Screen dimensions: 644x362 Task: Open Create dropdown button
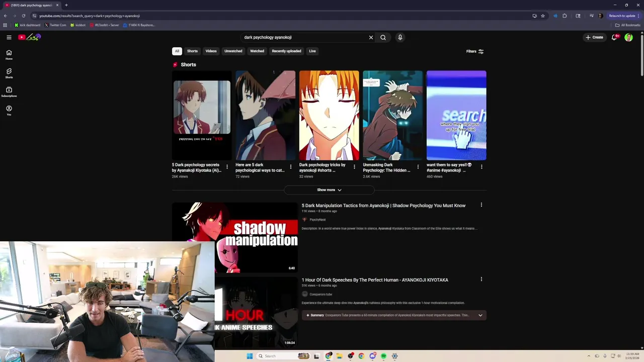click(594, 37)
